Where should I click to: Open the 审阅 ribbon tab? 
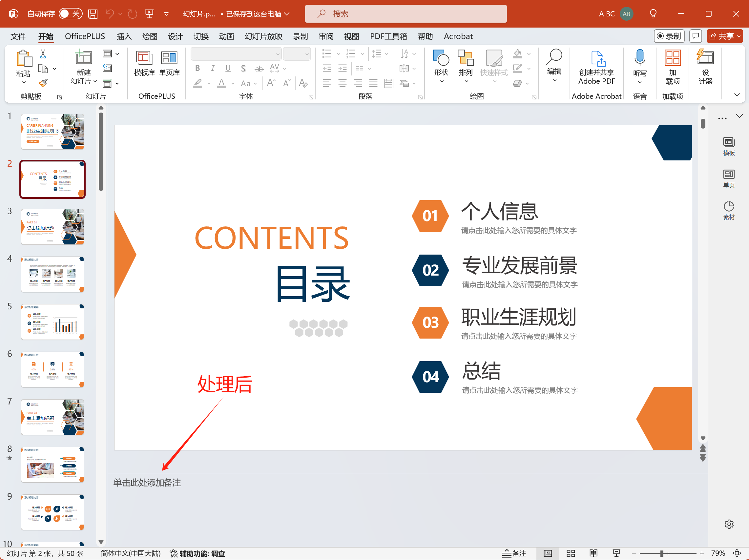point(326,36)
